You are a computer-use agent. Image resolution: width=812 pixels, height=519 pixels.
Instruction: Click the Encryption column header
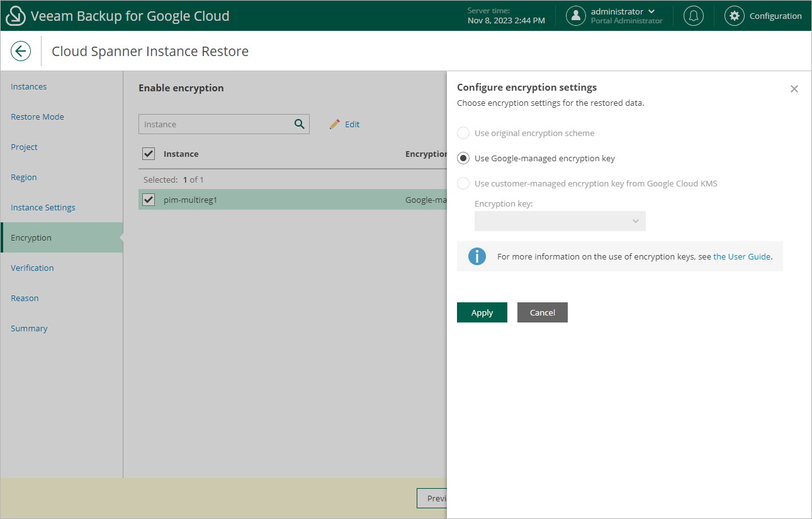(x=426, y=154)
